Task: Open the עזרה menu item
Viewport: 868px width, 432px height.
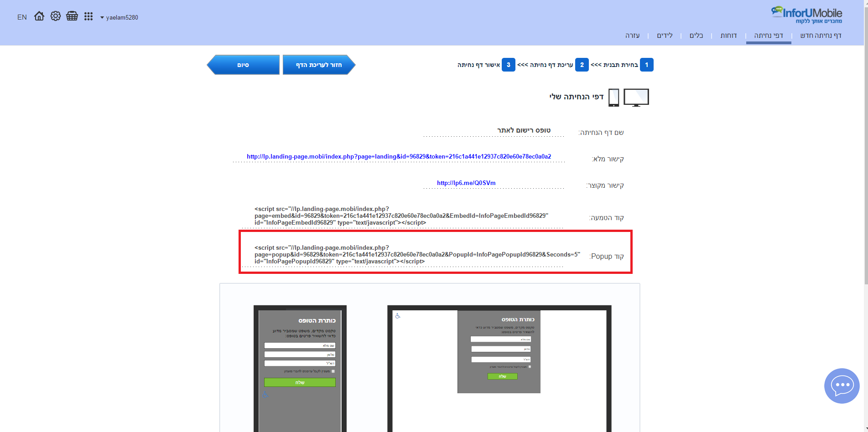Action: (632, 36)
